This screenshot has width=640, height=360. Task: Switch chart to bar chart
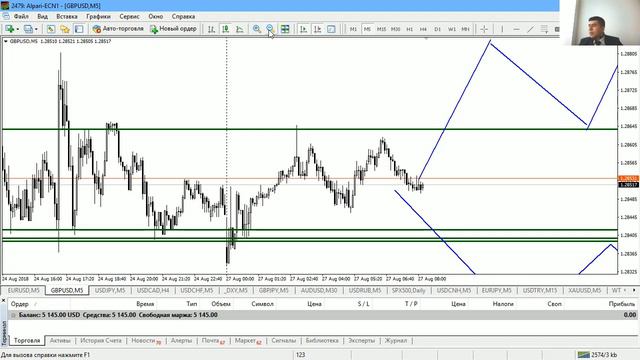pos(211,29)
